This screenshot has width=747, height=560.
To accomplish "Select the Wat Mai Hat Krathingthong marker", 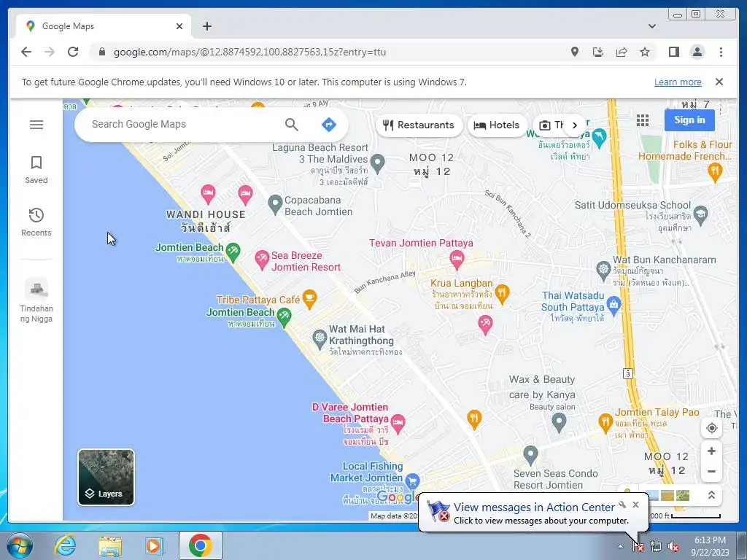I will pyautogui.click(x=320, y=339).
